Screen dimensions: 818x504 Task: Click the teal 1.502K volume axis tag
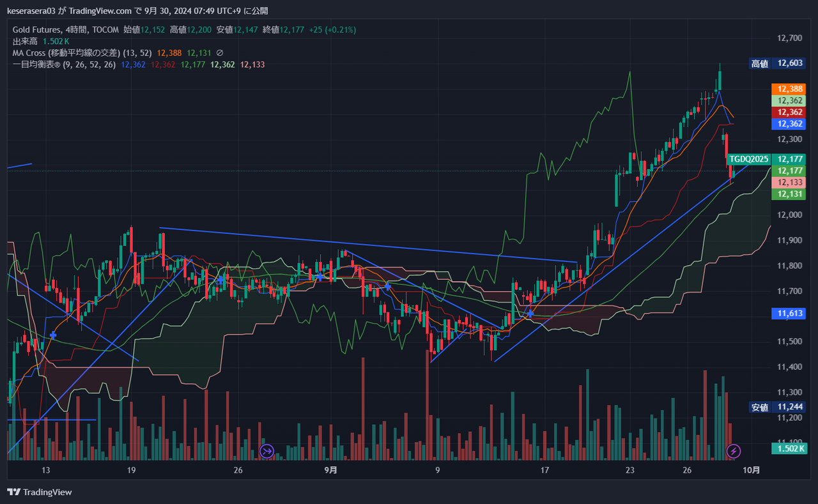(x=789, y=448)
